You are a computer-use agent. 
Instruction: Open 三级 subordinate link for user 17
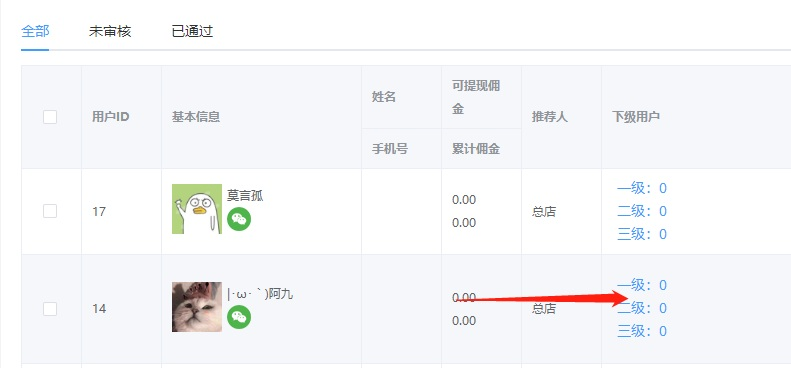coord(641,234)
